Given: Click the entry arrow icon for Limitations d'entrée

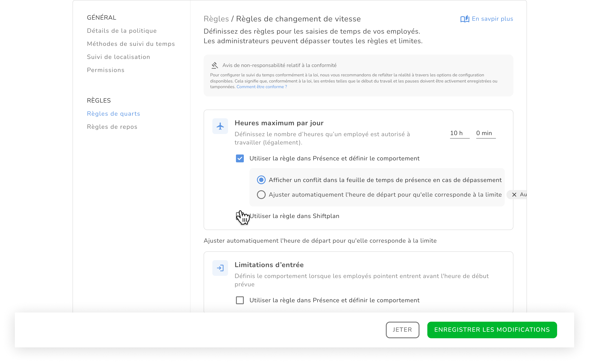Looking at the screenshot, I should coord(220,268).
